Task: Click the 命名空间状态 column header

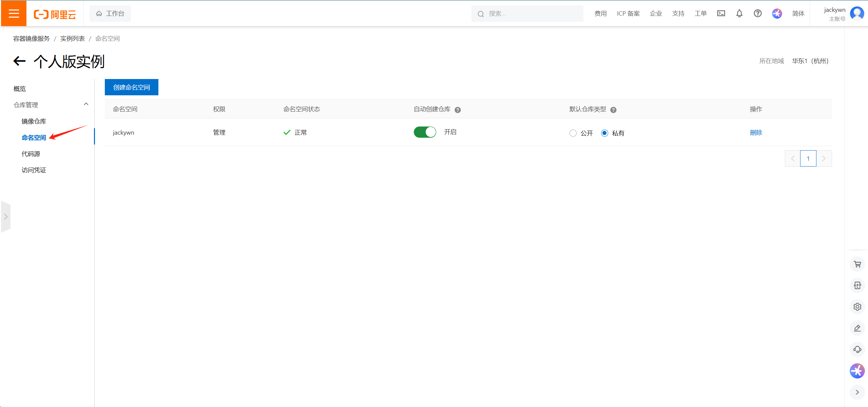Action: click(302, 109)
